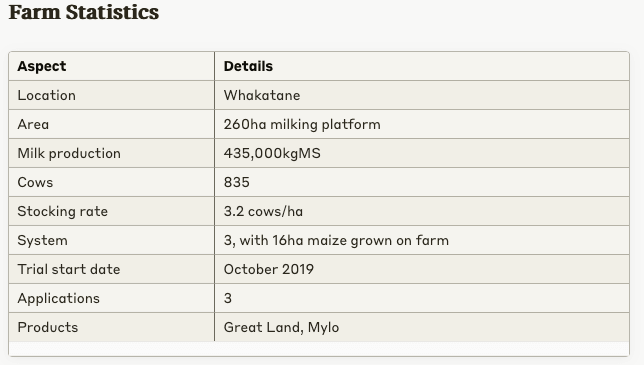Select the Area row label
The width and height of the screenshot is (644, 365).
click(x=33, y=124)
